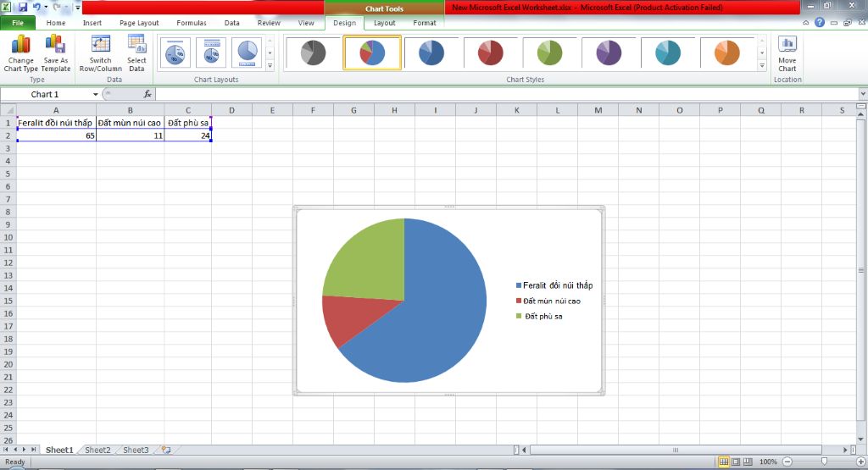Choose purple chart style
This screenshot has width=868, height=470.
pos(609,53)
